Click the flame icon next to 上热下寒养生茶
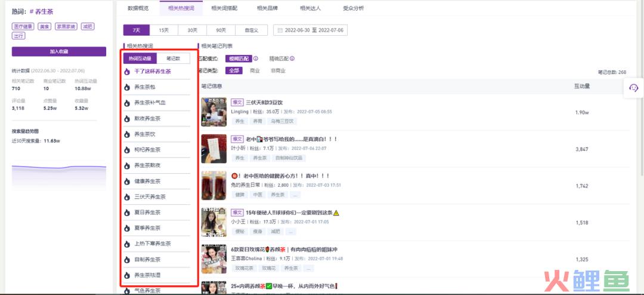644x295 pixels. point(127,244)
